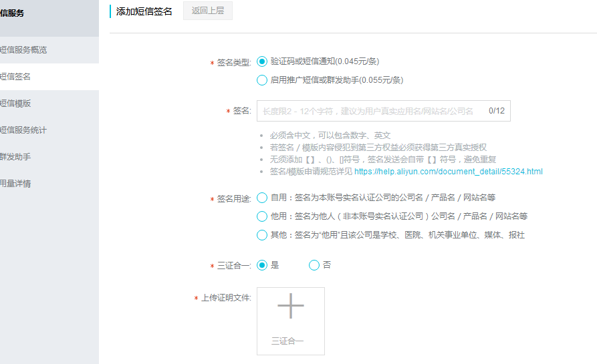Choose 他用 as signature usage

coord(262,216)
